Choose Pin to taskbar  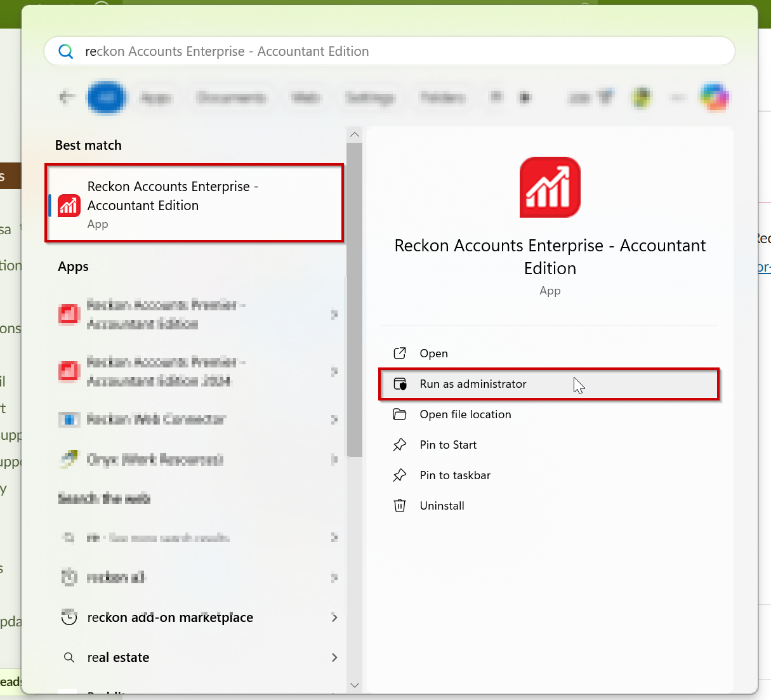coord(550,475)
